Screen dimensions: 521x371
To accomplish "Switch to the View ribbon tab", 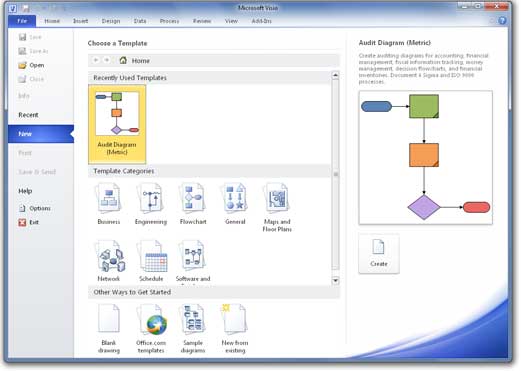I will tap(231, 21).
